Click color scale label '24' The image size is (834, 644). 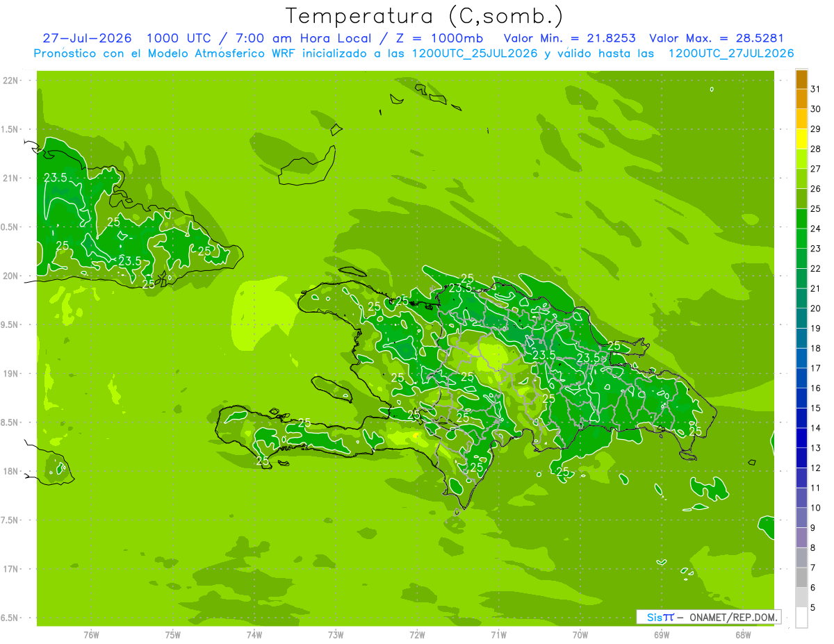tap(816, 229)
